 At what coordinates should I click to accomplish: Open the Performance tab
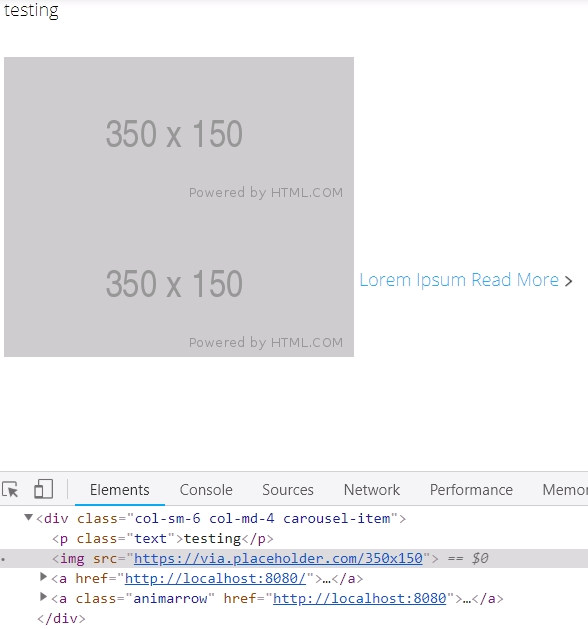[471, 490]
